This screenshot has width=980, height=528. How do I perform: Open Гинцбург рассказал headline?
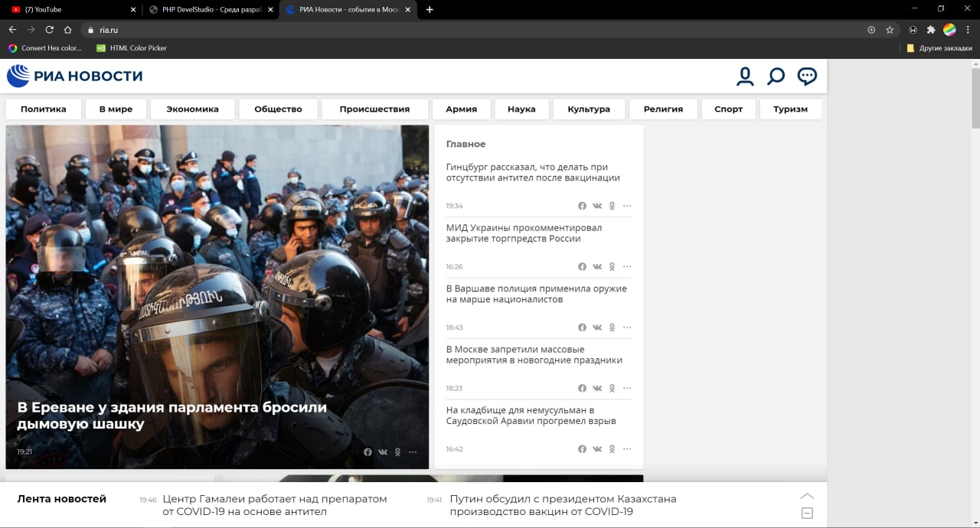[533, 172]
